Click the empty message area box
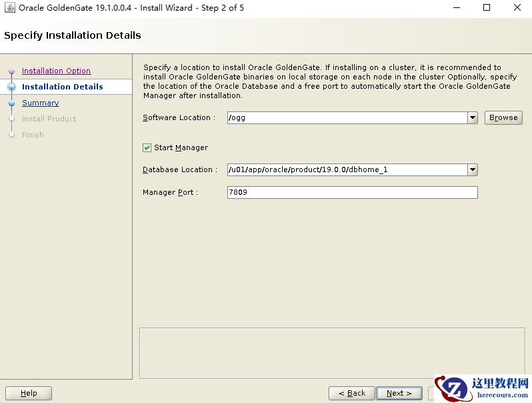532x403 pixels. (332, 353)
